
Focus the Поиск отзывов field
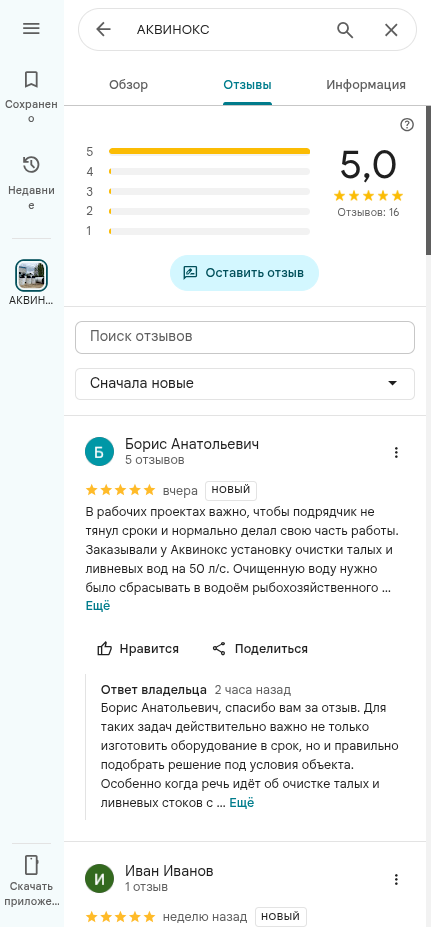245,338
